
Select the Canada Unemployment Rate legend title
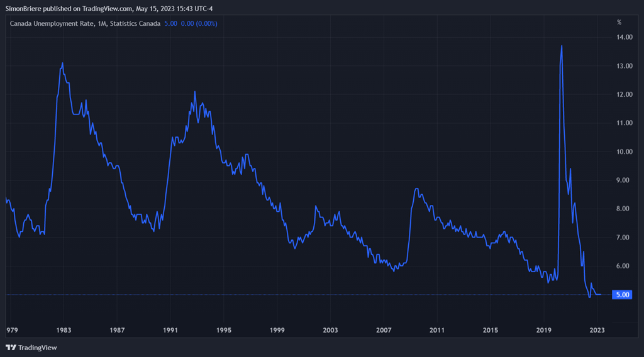pos(85,23)
